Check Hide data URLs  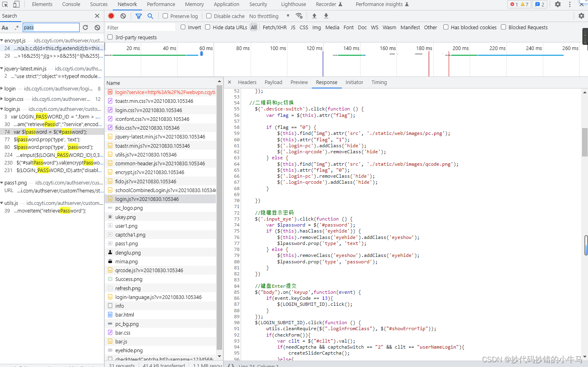point(207,27)
